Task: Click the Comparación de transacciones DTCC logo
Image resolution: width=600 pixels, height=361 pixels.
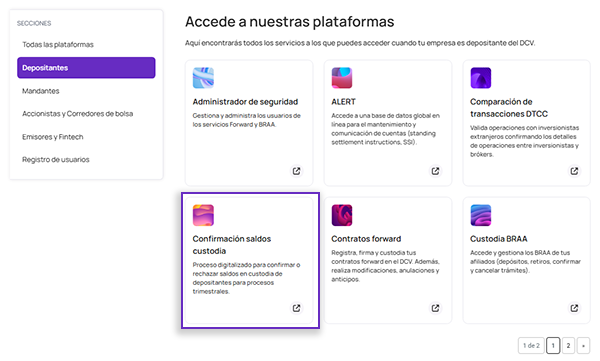Action: pyautogui.click(x=481, y=78)
